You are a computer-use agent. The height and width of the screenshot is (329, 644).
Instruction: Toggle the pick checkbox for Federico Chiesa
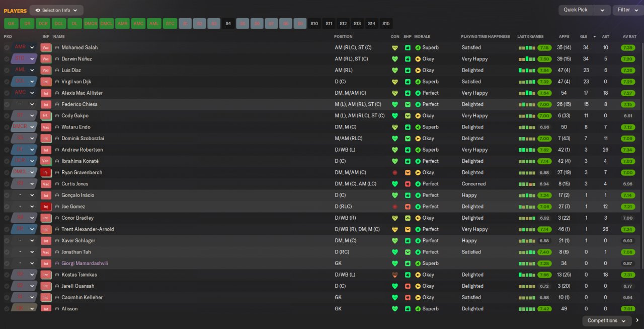click(x=7, y=104)
